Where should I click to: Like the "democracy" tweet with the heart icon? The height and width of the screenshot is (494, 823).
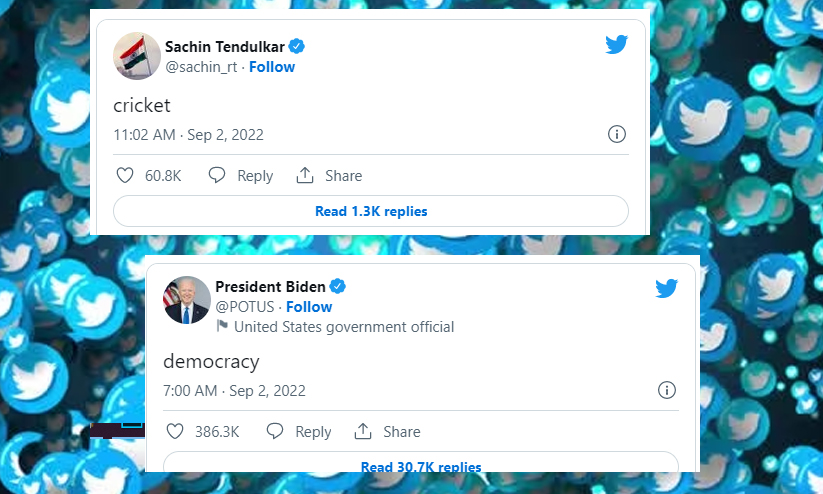pos(175,432)
